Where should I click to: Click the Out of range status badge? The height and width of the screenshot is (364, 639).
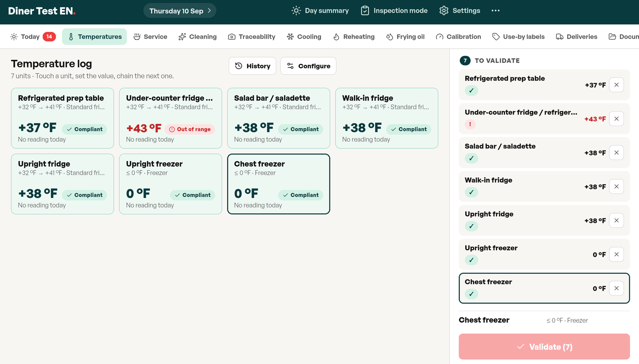190,129
